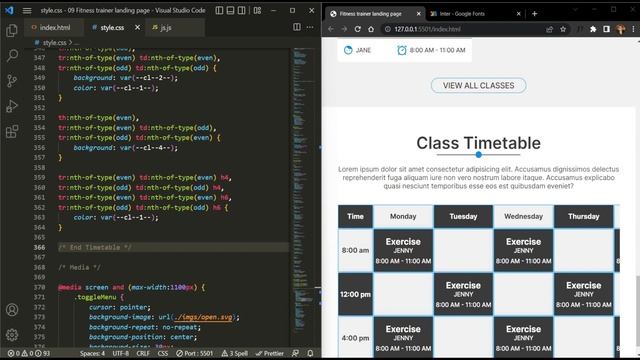Toggle the browser side panel
This screenshot has width=640, height=360.
[607, 29]
